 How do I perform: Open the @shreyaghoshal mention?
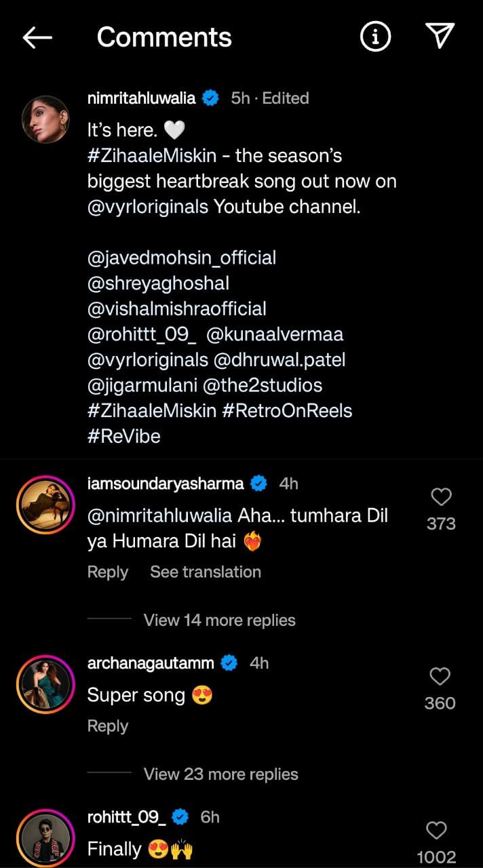157,283
